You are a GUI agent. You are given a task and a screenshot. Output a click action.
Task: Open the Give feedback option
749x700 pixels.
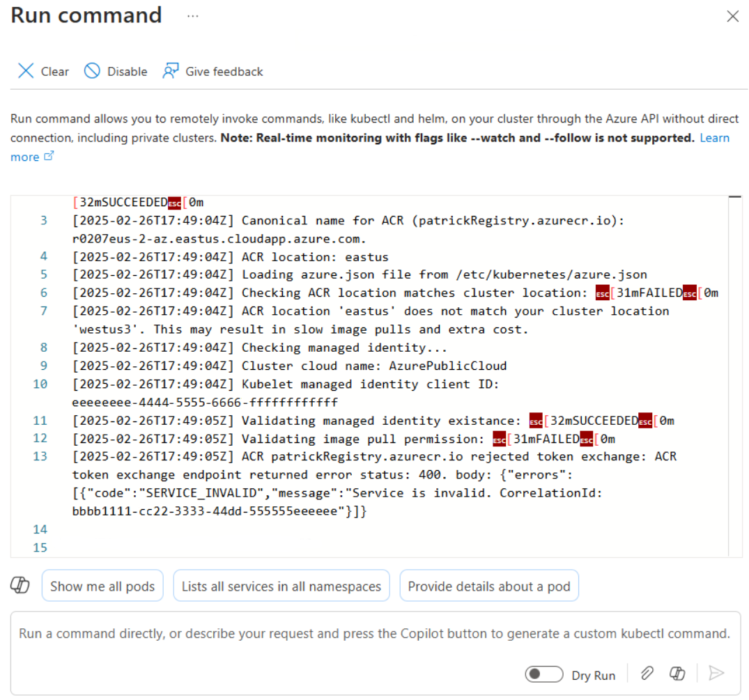(x=213, y=71)
